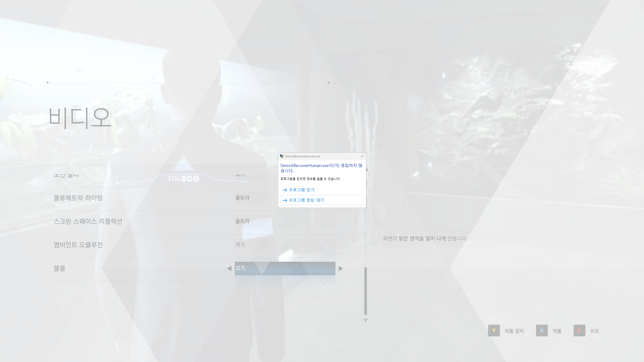Select the 블룸 settings row label
The image size is (644, 362).
[60, 268]
